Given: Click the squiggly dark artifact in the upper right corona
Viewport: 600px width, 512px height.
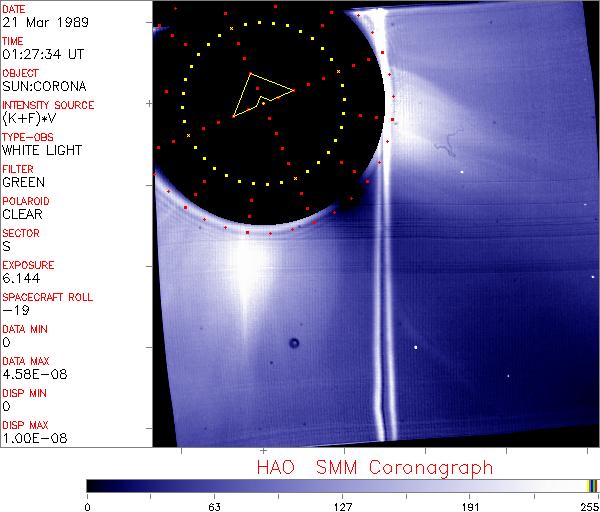Looking at the screenshot, I should (440, 150).
